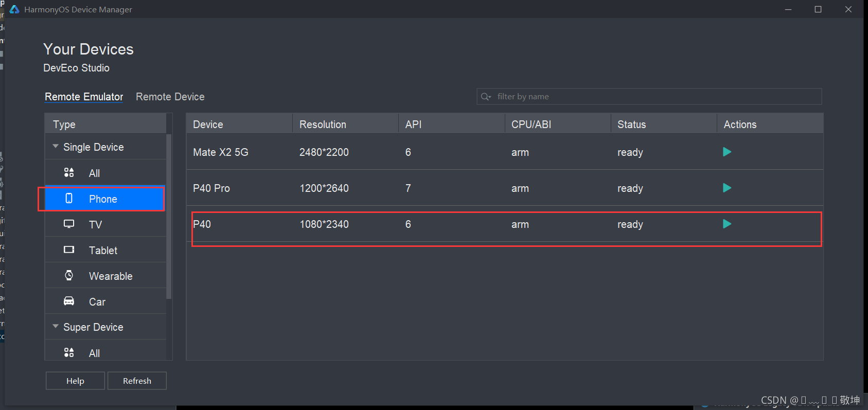868x410 pixels.
Task: Select All under Single Device
Action: pyautogui.click(x=105, y=173)
